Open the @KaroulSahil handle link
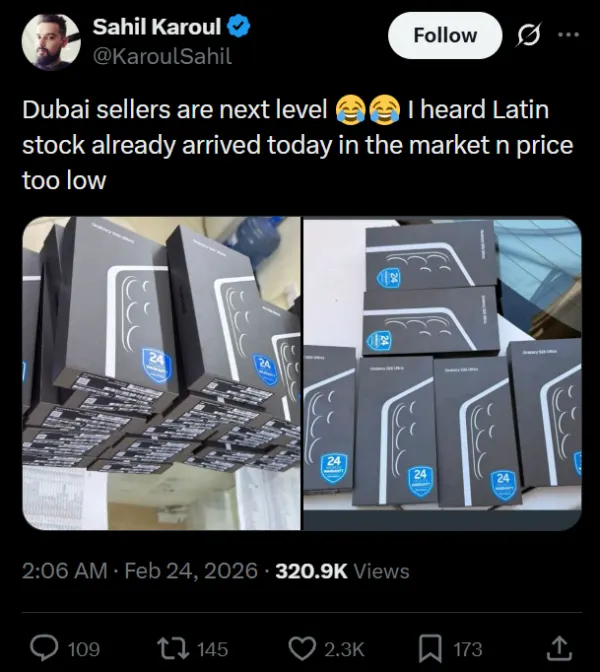Screen dimensions: 600x672 (x=161, y=56)
